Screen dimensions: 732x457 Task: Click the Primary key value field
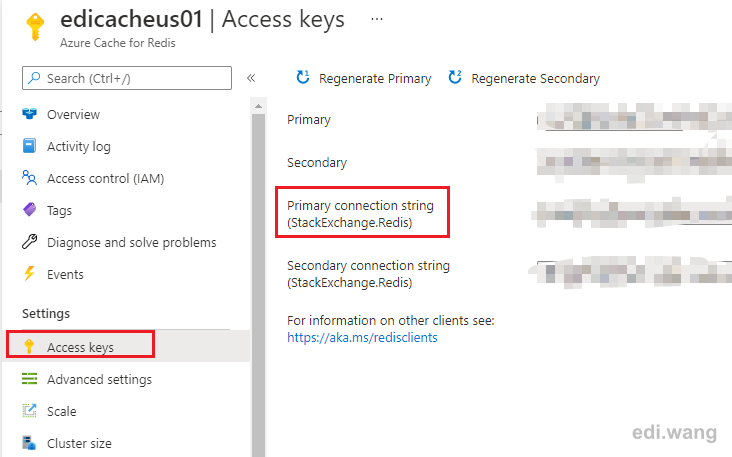[634, 119]
